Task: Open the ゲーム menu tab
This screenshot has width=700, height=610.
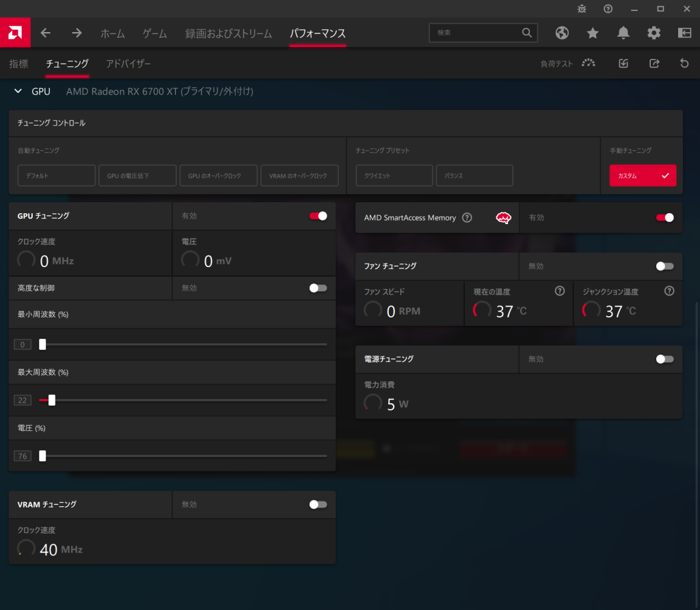Action: 154,33
